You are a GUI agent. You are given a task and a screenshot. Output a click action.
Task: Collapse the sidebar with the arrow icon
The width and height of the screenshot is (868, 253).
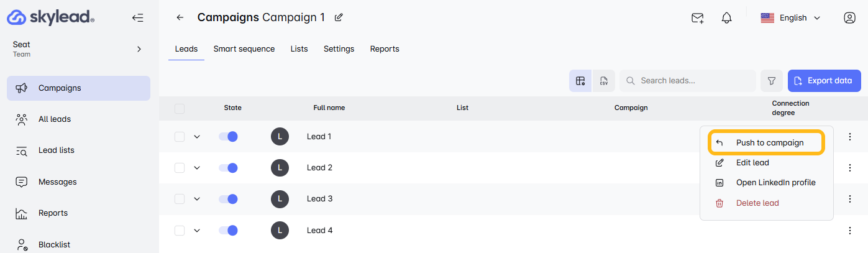pos(138,18)
